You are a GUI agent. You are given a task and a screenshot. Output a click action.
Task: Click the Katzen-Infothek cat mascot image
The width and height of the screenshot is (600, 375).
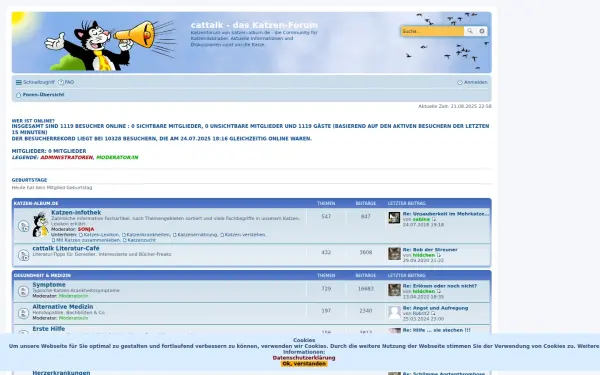40,225
